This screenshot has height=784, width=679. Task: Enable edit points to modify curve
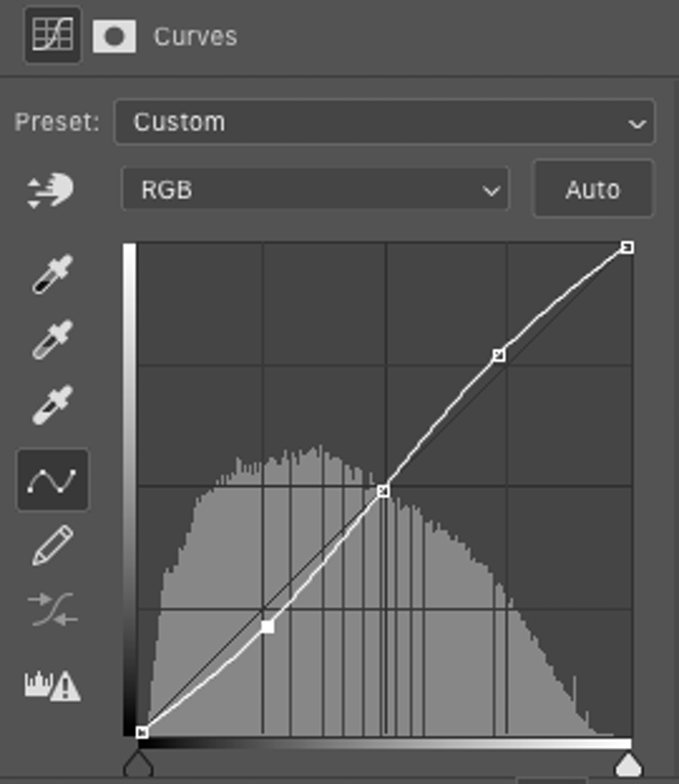pyautogui.click(x=52, y=480)
